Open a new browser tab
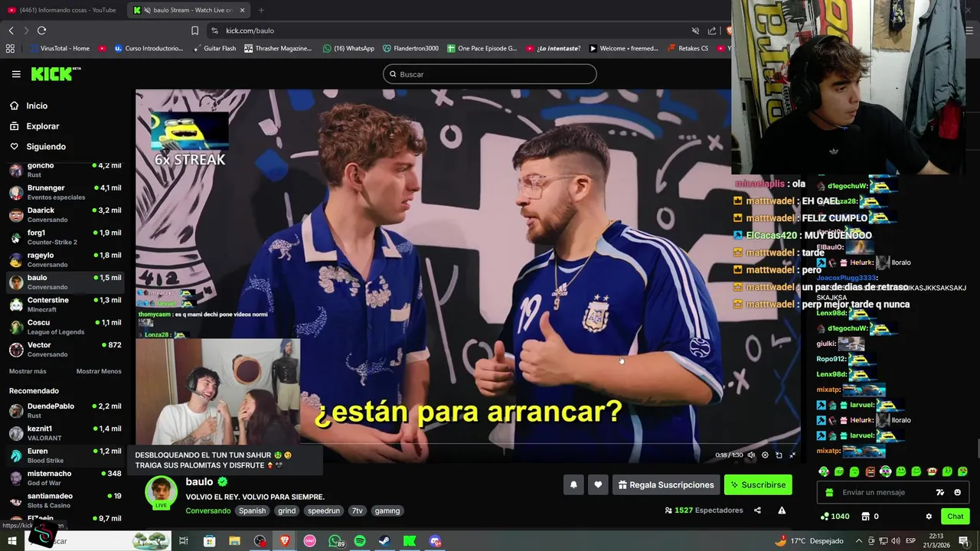Screen dimensions: 980x551 click(x=261, y=10)
